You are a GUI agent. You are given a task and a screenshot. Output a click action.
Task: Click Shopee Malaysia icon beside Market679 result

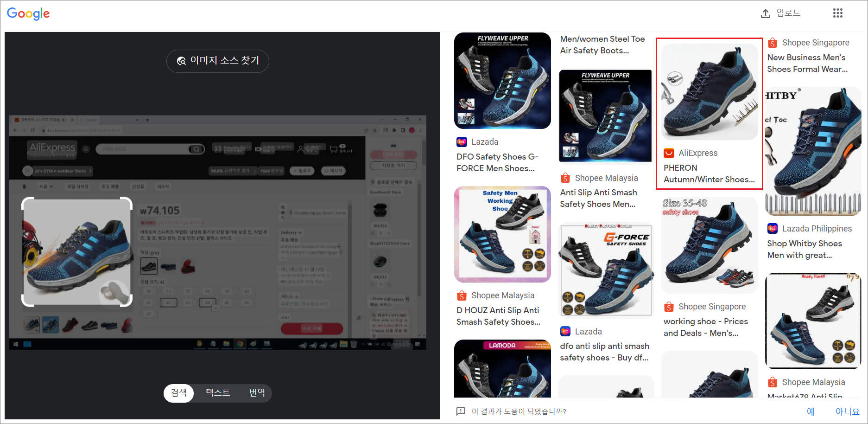[773, 382]
